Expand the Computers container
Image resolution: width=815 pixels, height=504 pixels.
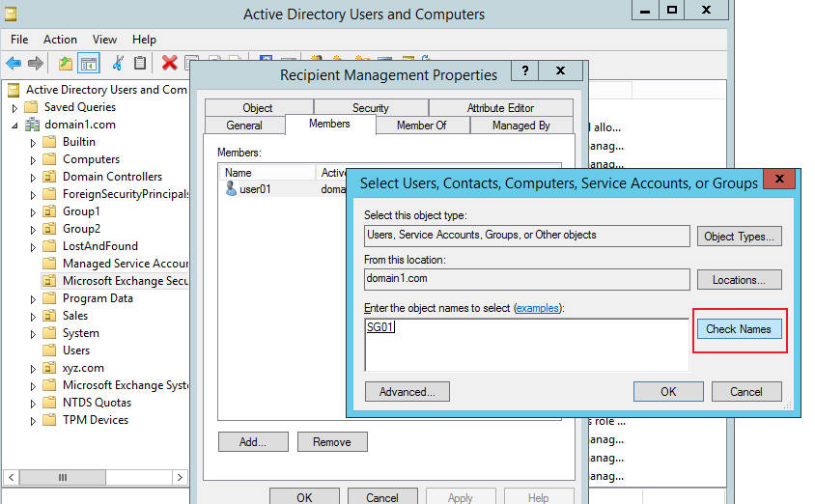(x=33, y=160)
